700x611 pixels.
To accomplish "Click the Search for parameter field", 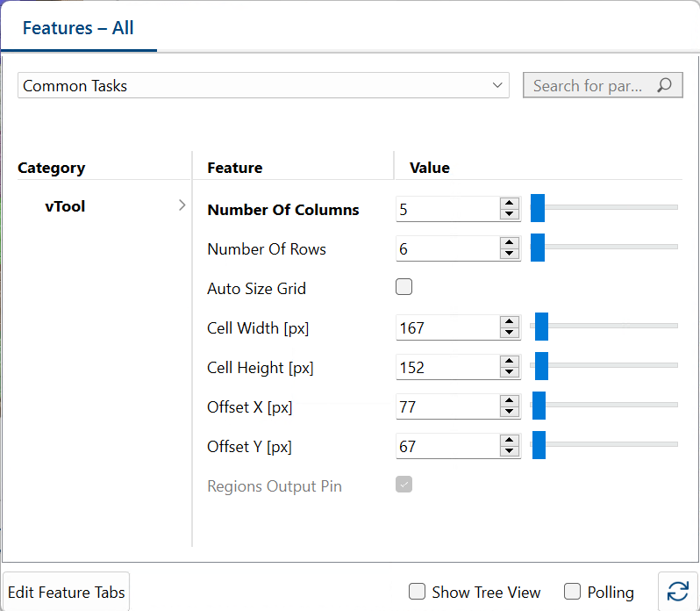I will click(x=588, y=85).
